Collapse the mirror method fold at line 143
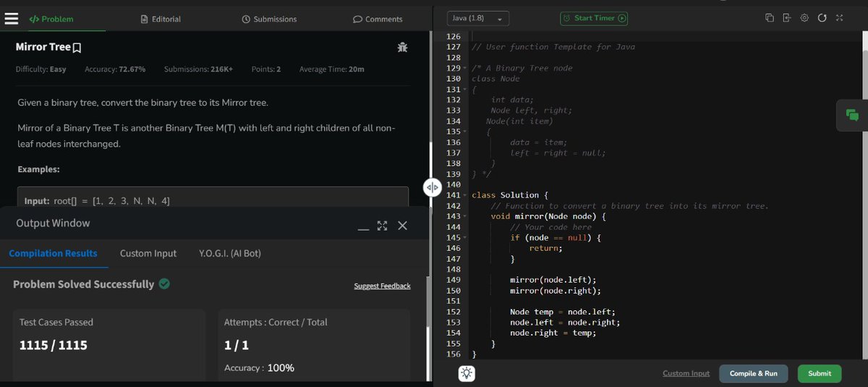This screenshot has width=868, height=387. 466,216
